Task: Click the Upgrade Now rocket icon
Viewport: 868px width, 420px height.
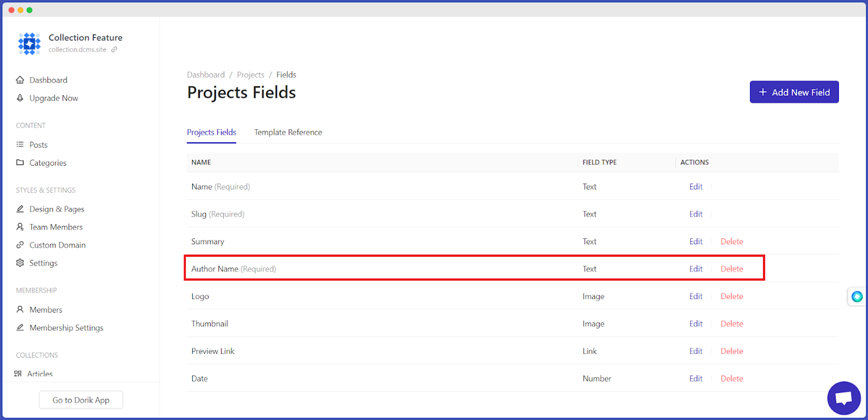Action: [20, 98]
